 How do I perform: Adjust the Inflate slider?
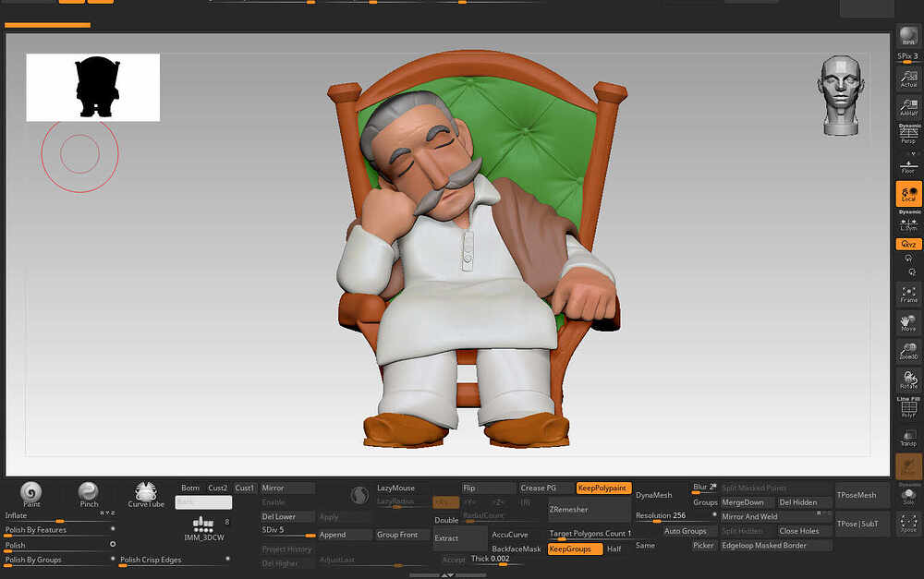point(59,516)
